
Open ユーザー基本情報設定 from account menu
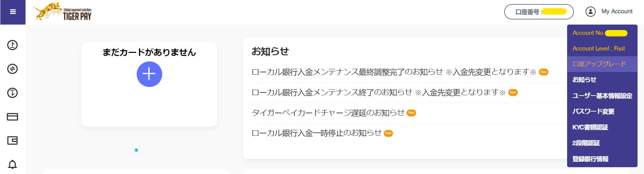pyautogui.click(x=602, y=96)
